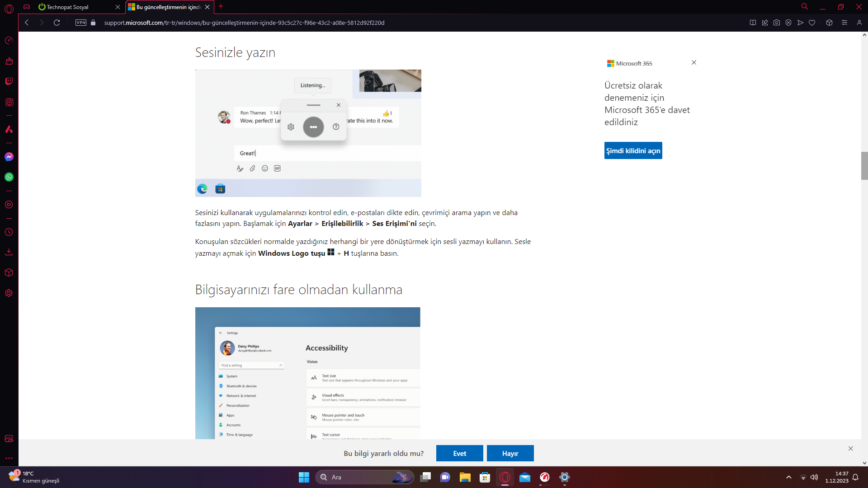This screenshot has height=488, width=868.
Task: Open a new tab with plus
Action: 221,6
